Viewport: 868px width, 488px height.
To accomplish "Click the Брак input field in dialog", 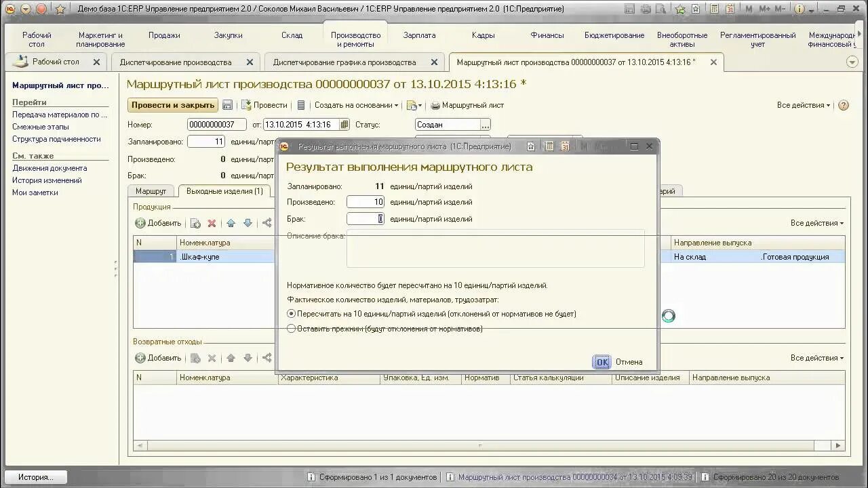I will (366, 219).
